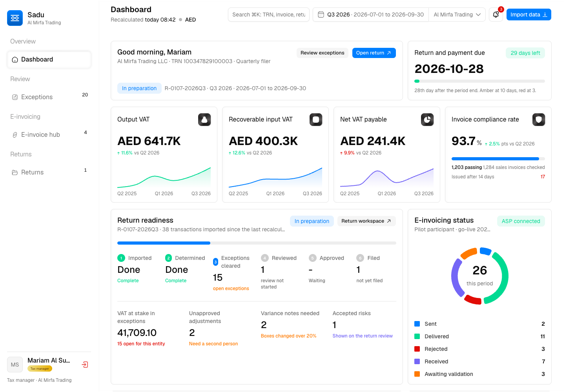Click 'Boxes changed over 20%' text
The width and height of the screenshot is (565, 392).
click(x=288, y=336)
